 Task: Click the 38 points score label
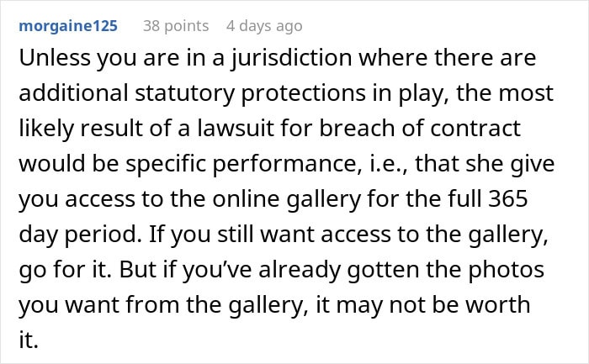[x=176, y=26]
